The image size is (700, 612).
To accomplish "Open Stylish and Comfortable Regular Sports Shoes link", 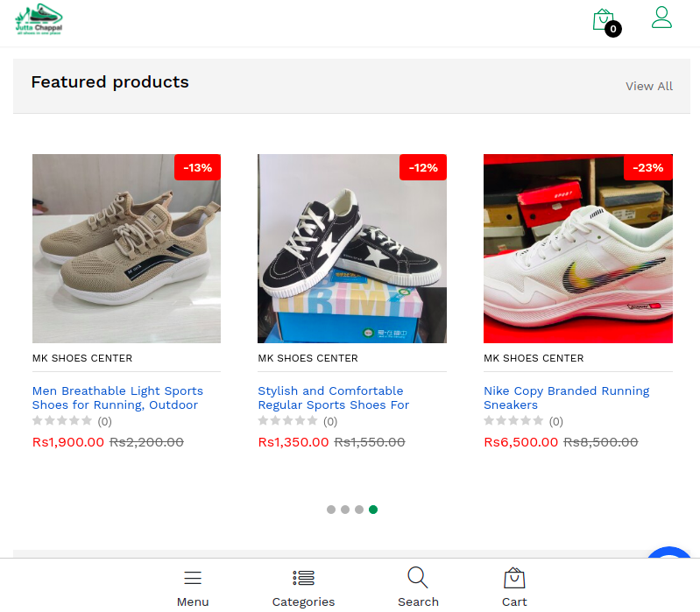I will point(333,397).
